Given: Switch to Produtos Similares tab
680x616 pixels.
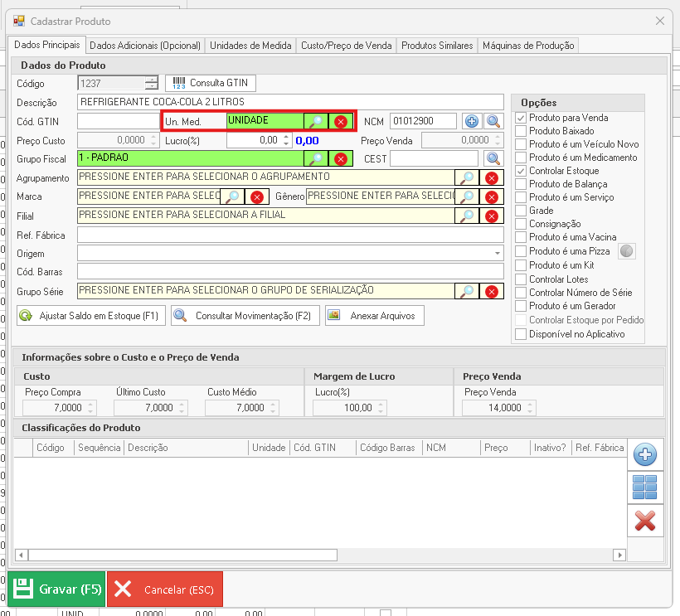Looking at the screenshot, I should [x=437, y=46].
